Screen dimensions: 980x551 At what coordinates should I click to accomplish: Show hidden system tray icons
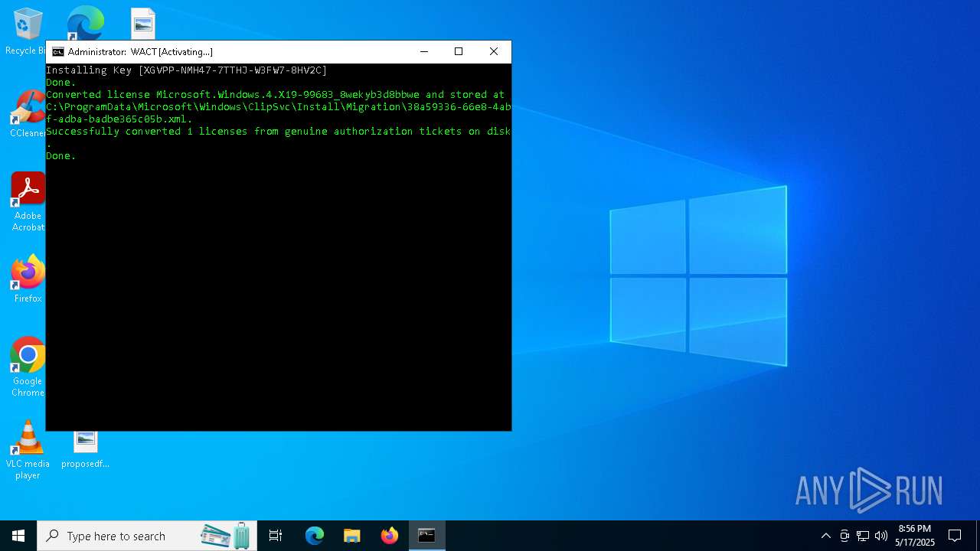point(825,536)
